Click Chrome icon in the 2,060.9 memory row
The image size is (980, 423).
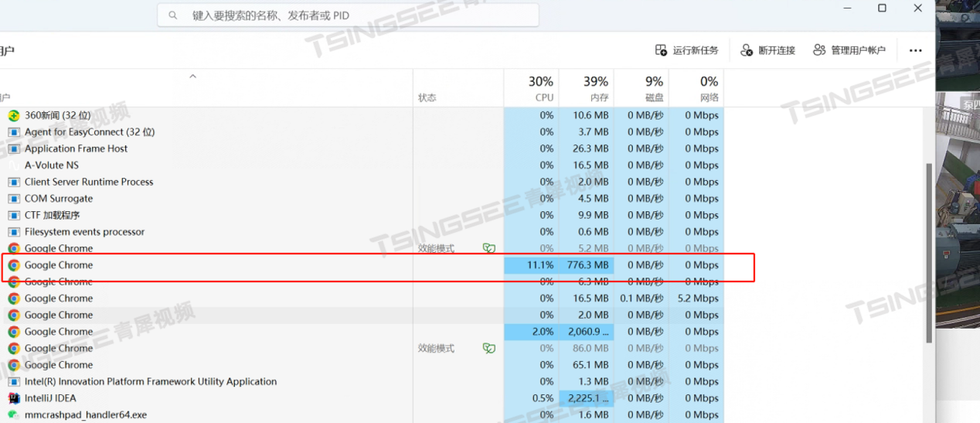(13, 331)
